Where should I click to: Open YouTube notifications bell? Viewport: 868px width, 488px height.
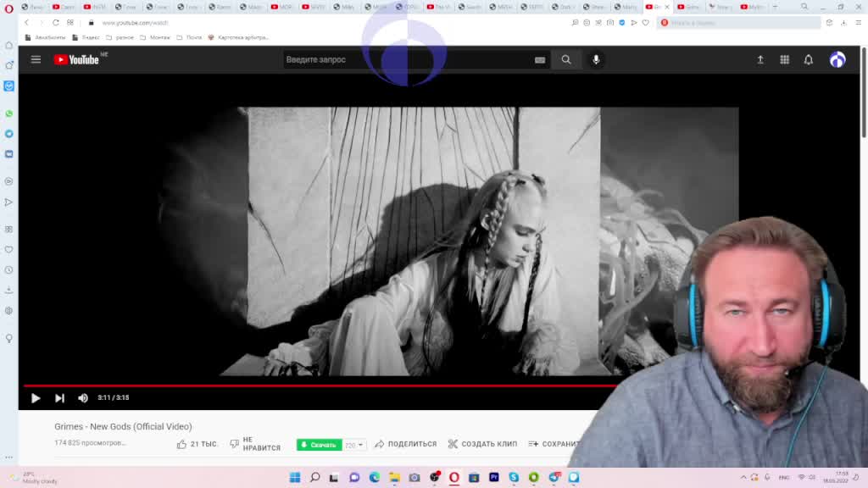(809, 60)
